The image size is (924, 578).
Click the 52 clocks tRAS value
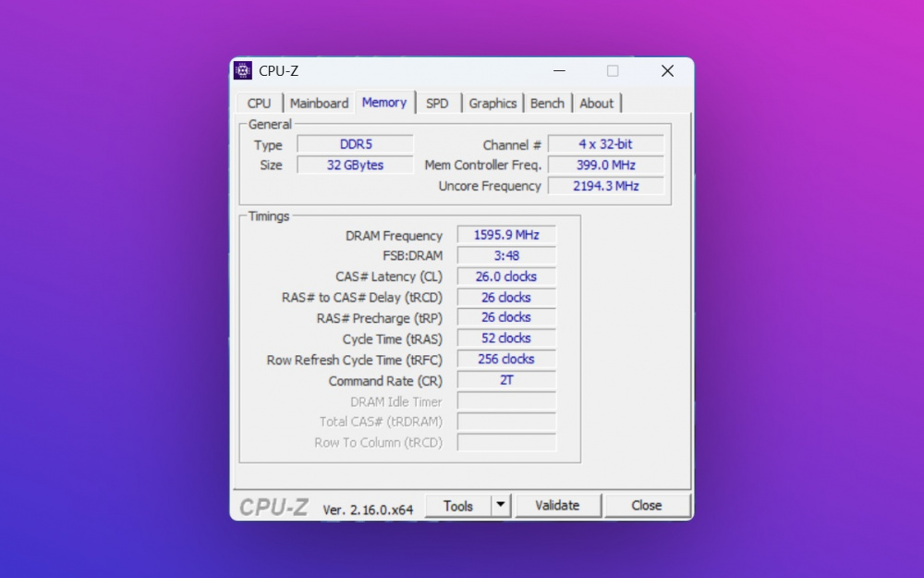(x=506, y=338)
